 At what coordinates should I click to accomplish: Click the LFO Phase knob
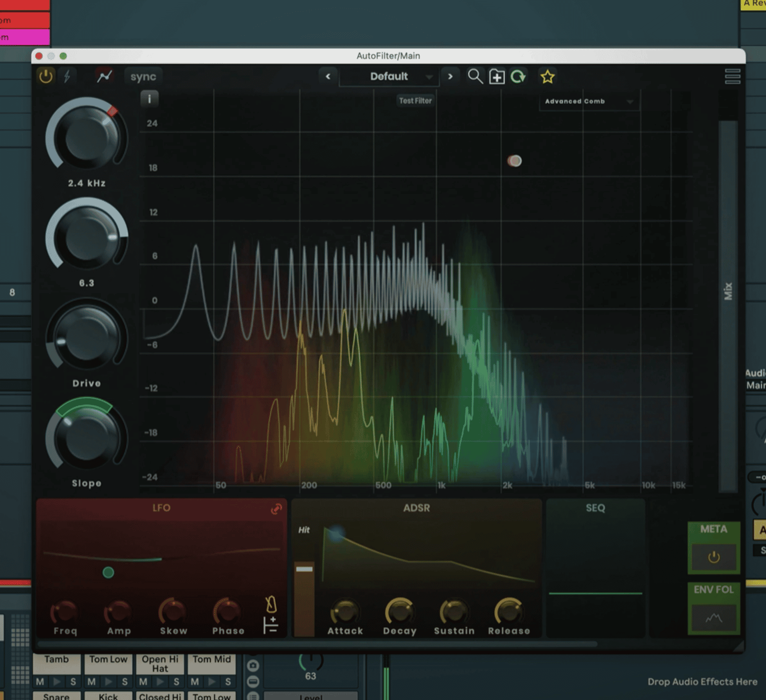(x=228, y=612)
